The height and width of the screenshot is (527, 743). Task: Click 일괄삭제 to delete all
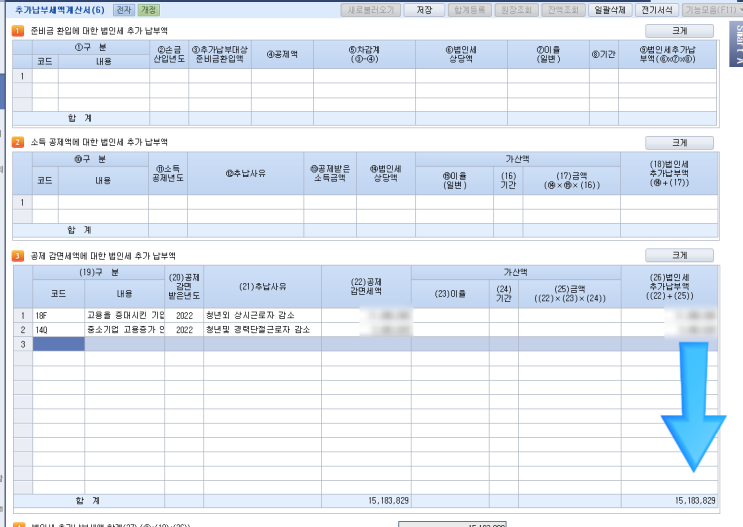(610, 10)
